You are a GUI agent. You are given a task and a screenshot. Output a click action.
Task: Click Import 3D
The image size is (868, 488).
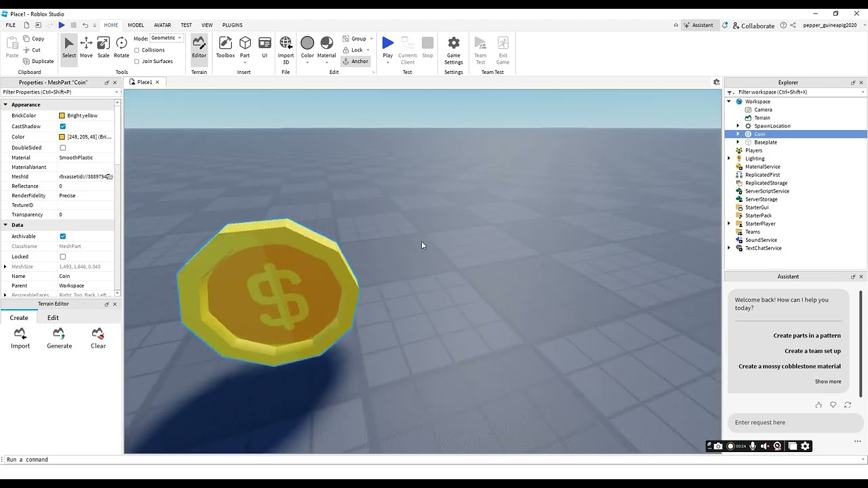[285, 50]
